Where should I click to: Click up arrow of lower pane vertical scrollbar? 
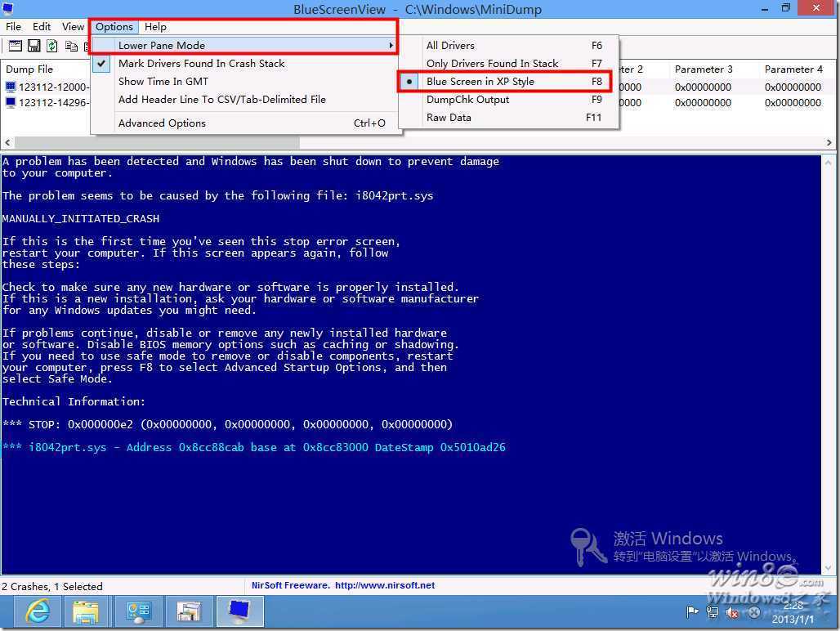coord(828,162)
